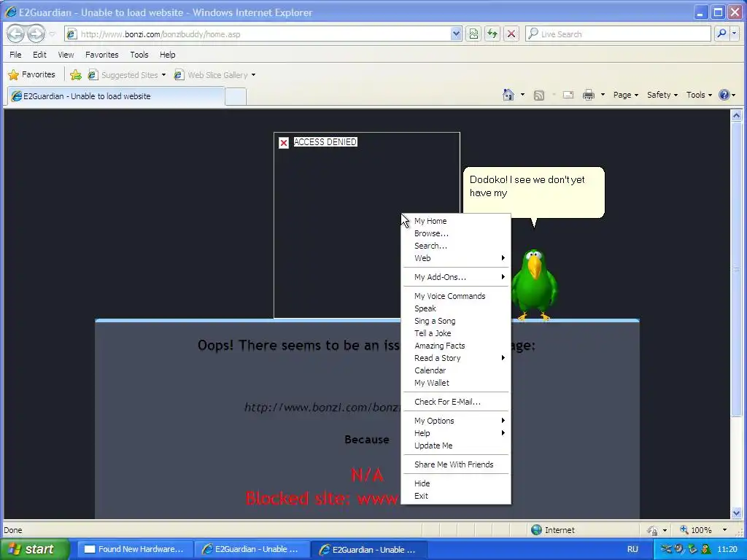
Task: Click the zoom magnifier in status bar
Action: click(x=684, y=529)
